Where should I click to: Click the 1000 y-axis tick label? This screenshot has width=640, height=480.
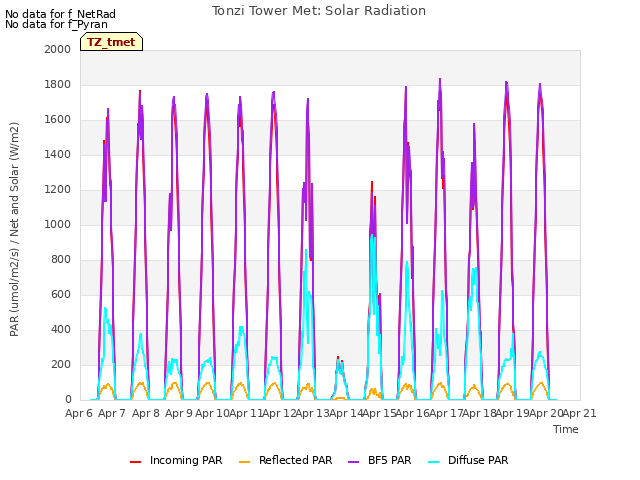coord(58,224)
